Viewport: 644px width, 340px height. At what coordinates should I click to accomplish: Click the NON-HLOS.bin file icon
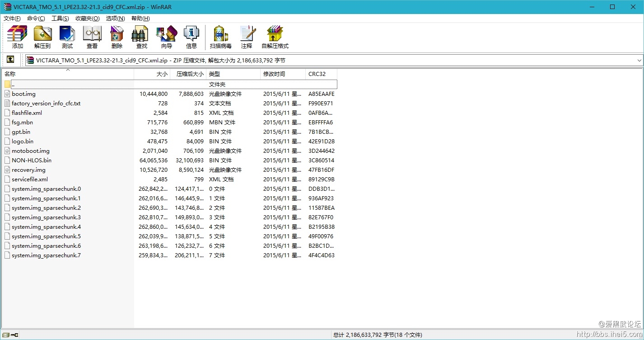coord(7,161)
